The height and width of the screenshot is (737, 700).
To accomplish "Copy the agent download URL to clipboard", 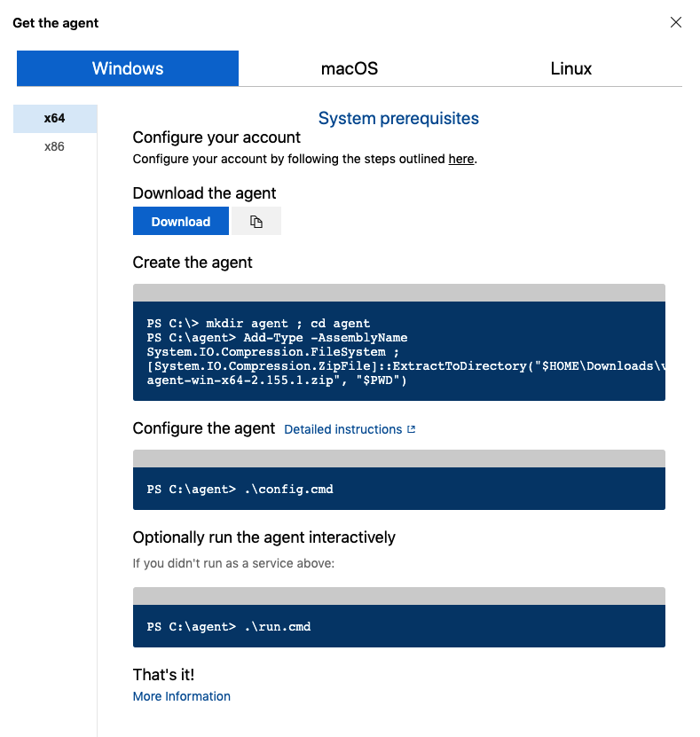I will pos(256,221).
